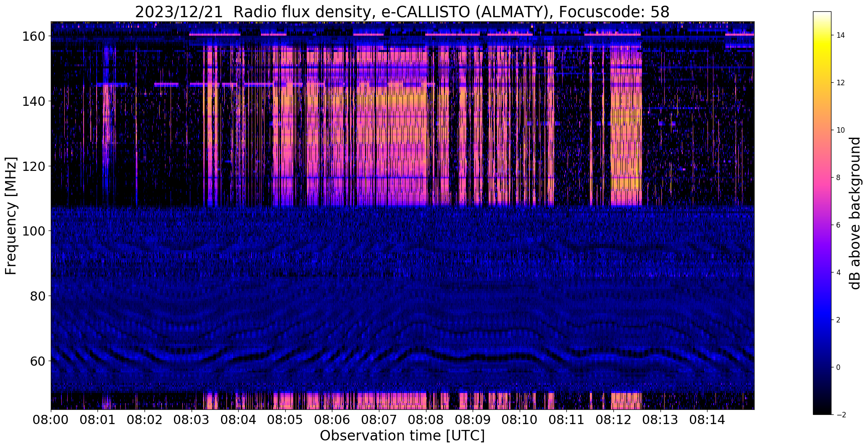
Task: Click the 08:01 time tick label
Action: [98, 419]
